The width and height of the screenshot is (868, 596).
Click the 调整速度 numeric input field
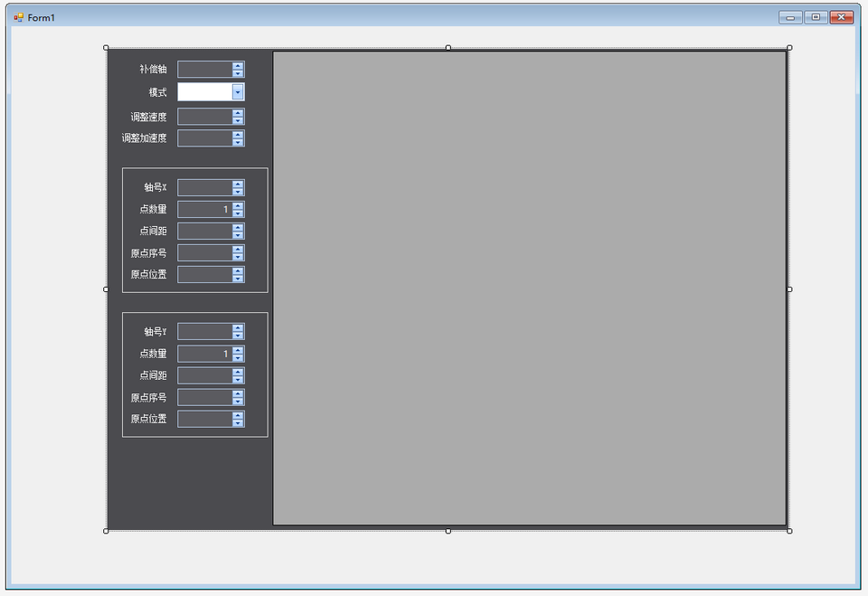(205, 117)
